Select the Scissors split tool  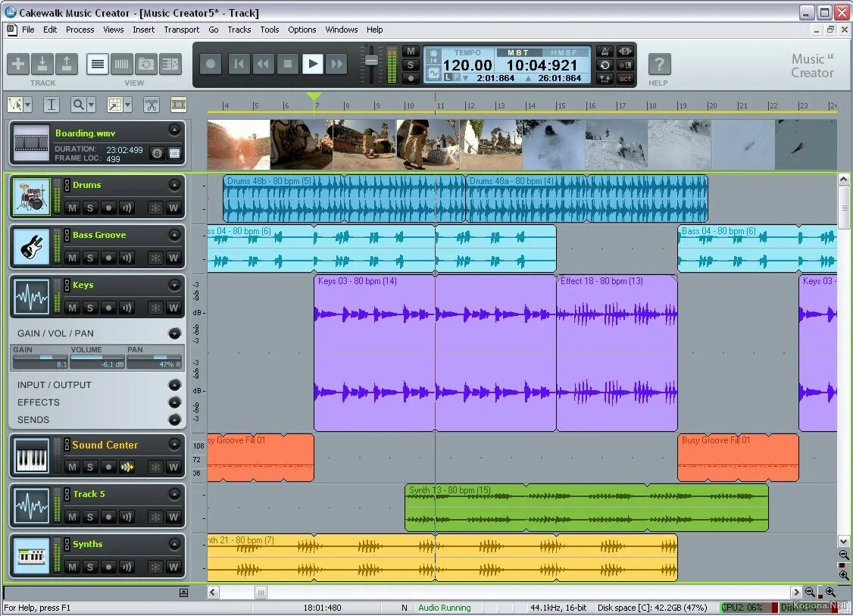coord(152,105)
